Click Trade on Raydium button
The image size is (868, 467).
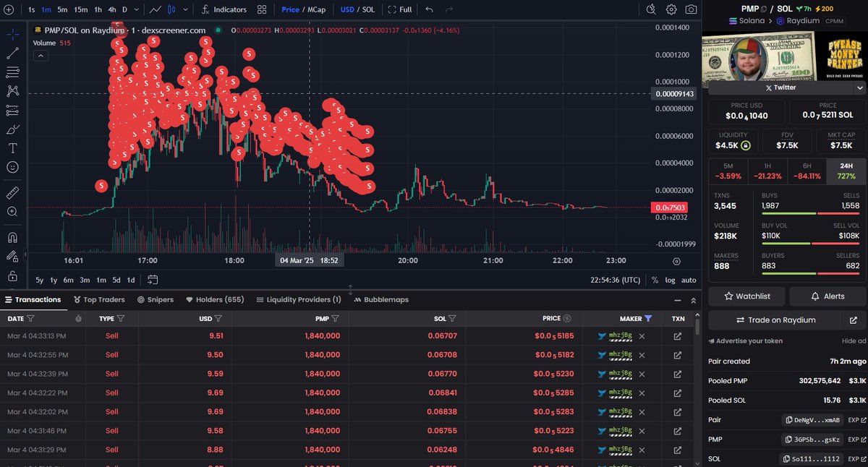coord(775,320)
